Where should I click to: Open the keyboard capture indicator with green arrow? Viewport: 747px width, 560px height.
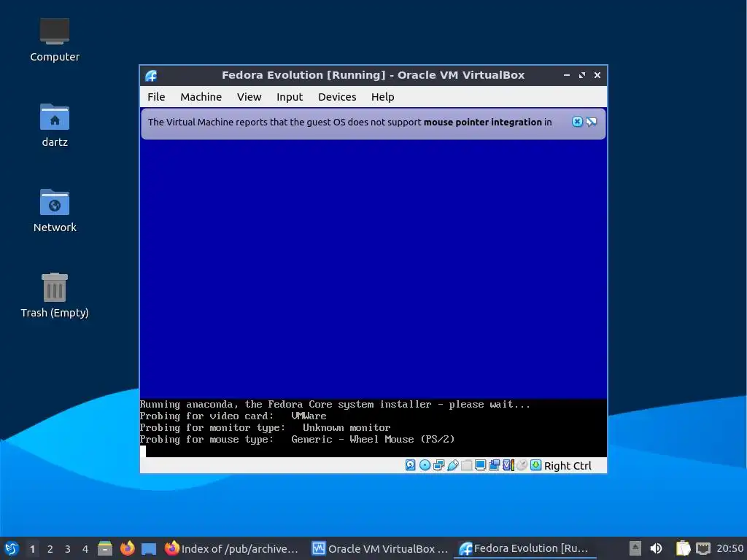tap(535, 465)
